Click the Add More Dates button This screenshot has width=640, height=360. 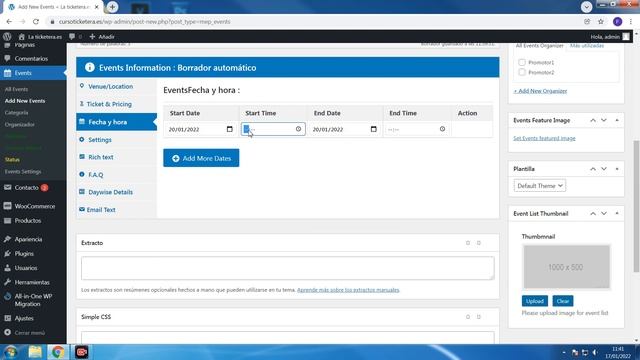pos(201,158)
